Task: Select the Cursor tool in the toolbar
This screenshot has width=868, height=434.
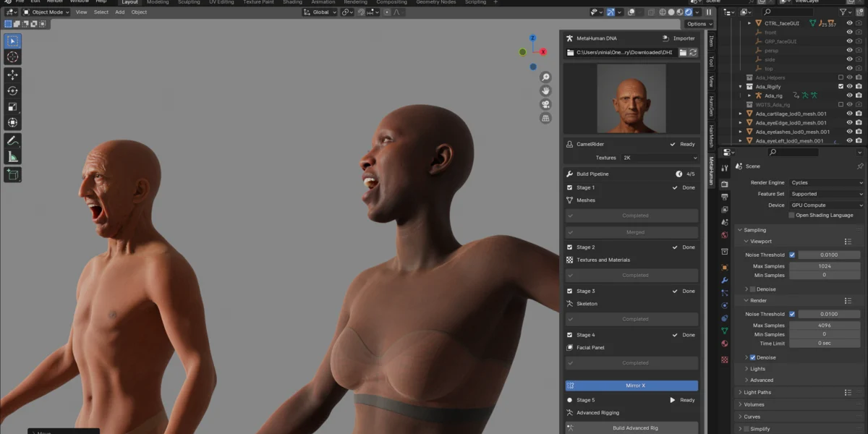Action: point(12,57)
